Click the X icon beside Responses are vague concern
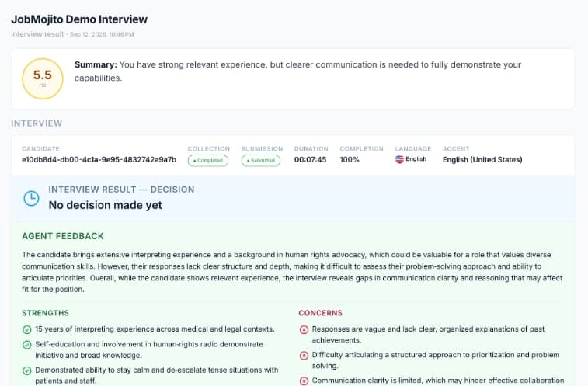This screenshot has height=386, width=588. pos(304,329)
